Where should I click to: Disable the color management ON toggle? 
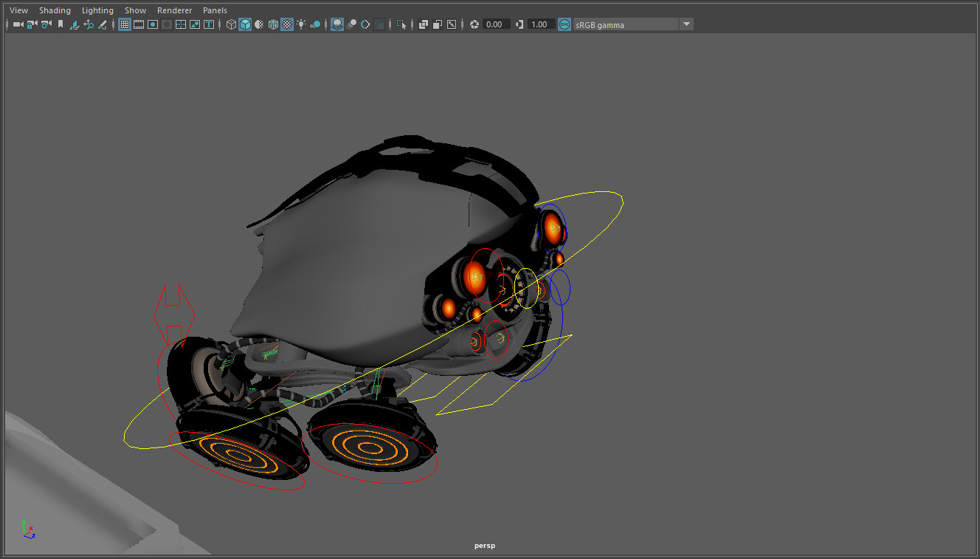point(564,24)
